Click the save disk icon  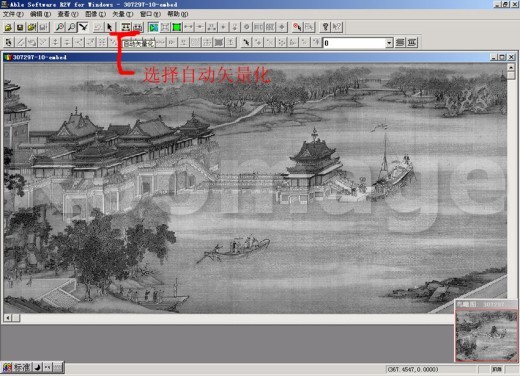click(x=20, y=27)
